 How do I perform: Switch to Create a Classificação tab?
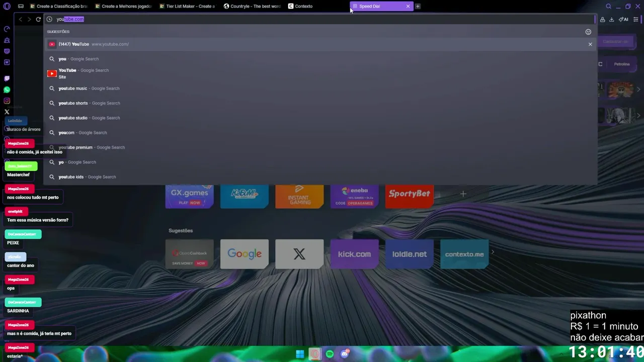(59, 6)
